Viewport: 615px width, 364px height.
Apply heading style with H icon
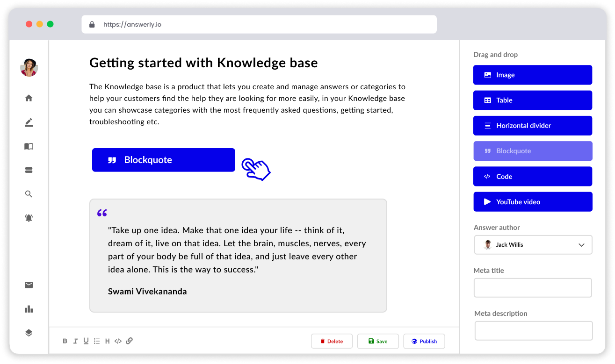pos(107,341)
